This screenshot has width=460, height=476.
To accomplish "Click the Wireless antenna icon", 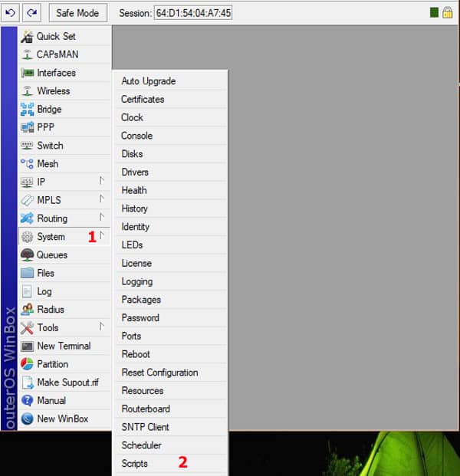I will tap(27, 91).
